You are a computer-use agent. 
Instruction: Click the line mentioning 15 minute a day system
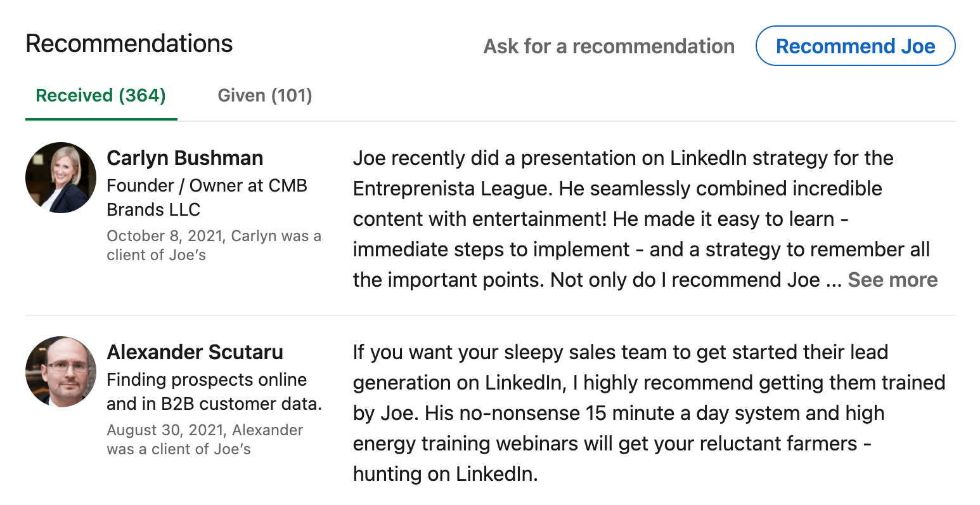point(619,413)
